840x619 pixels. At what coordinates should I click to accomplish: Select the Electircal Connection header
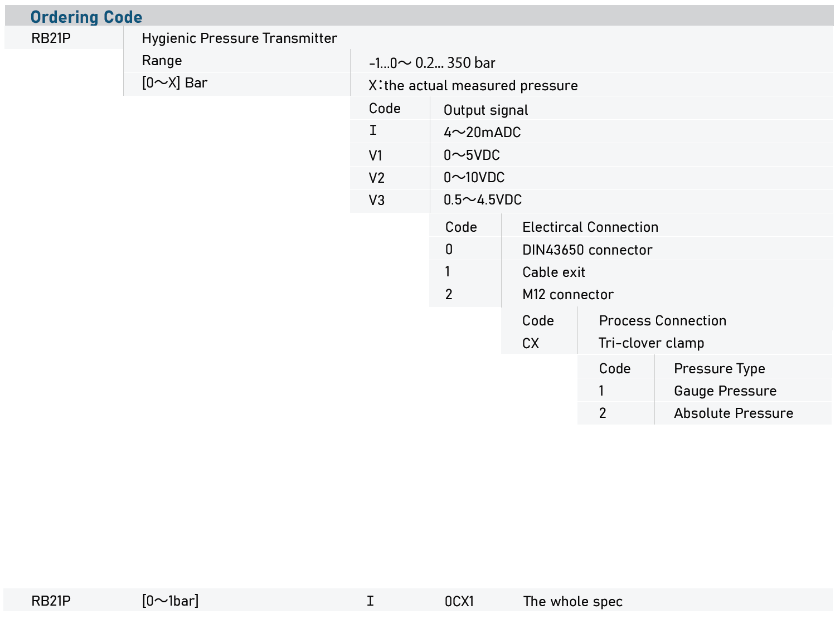[x=590, y=227]
